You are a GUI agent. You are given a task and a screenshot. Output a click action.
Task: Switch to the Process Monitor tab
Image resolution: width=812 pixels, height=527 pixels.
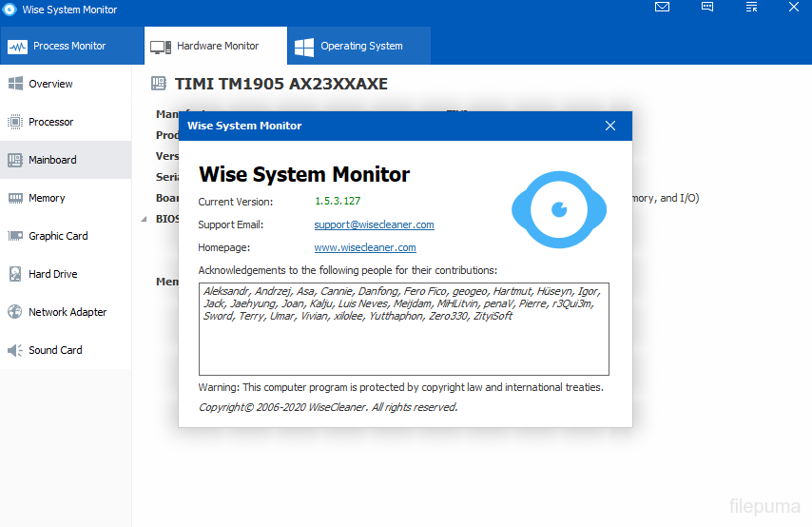58,46
